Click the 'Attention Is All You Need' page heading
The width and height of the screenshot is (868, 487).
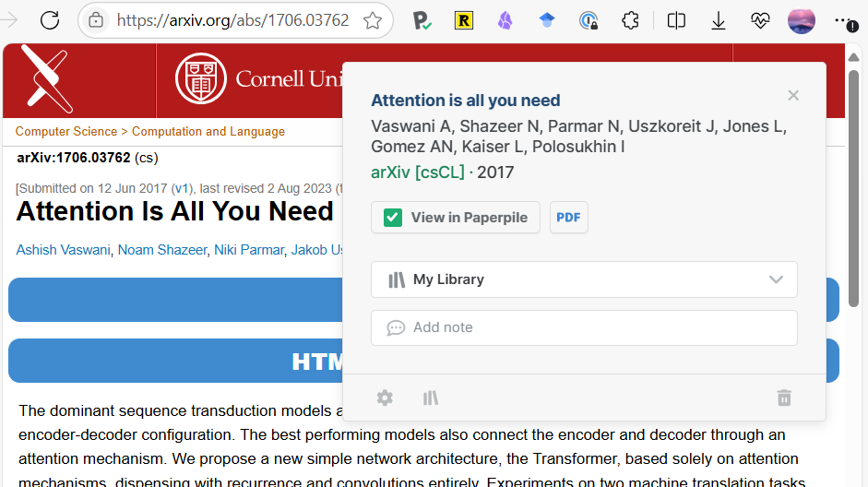175,211
